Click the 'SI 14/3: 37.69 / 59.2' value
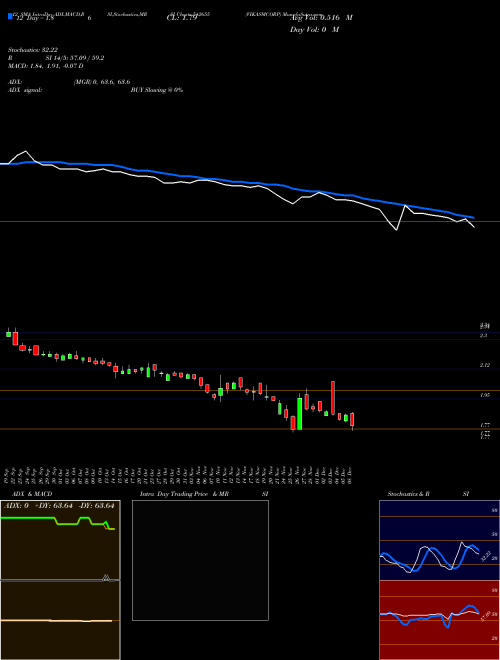 tap(75, 58)
